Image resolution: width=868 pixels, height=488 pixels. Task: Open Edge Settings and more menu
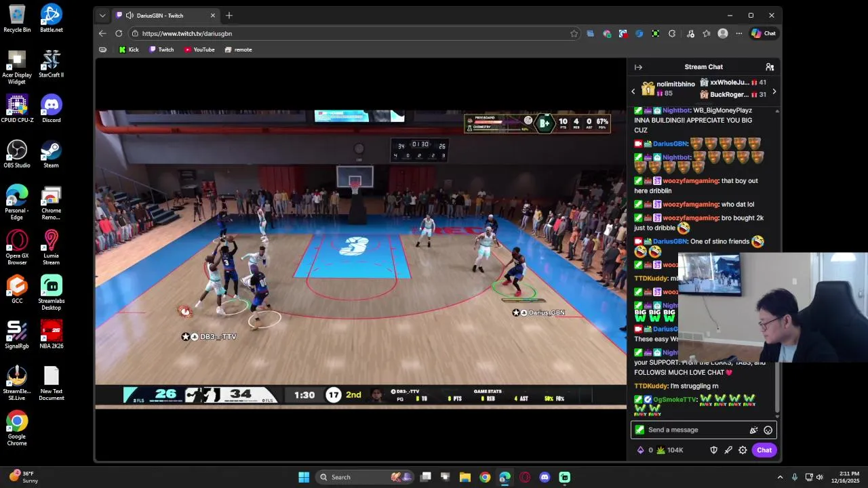pos(739,33)
